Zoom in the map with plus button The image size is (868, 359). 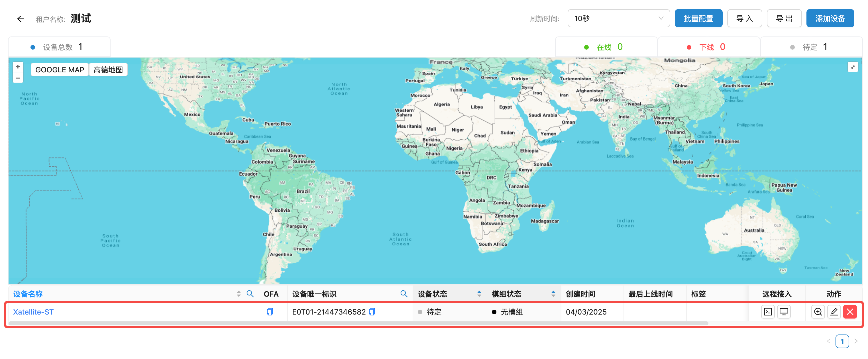(18, 67)
